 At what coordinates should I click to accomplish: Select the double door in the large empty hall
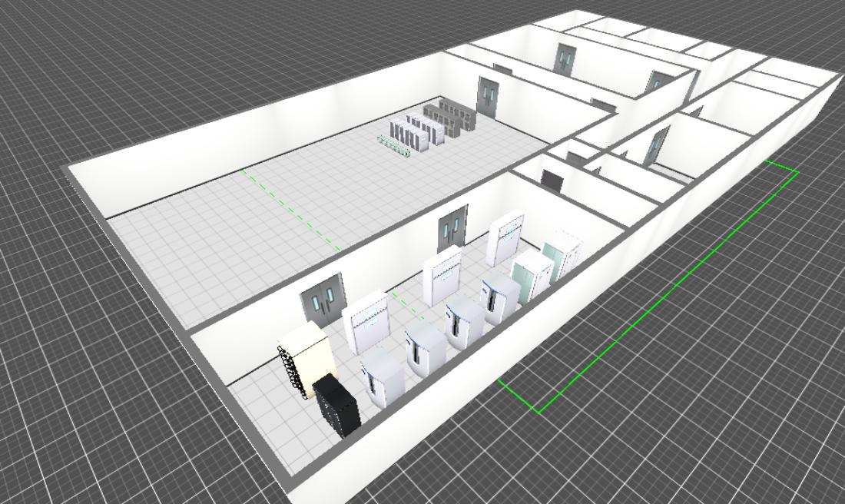pyautogui.click(x=488, y=95)
